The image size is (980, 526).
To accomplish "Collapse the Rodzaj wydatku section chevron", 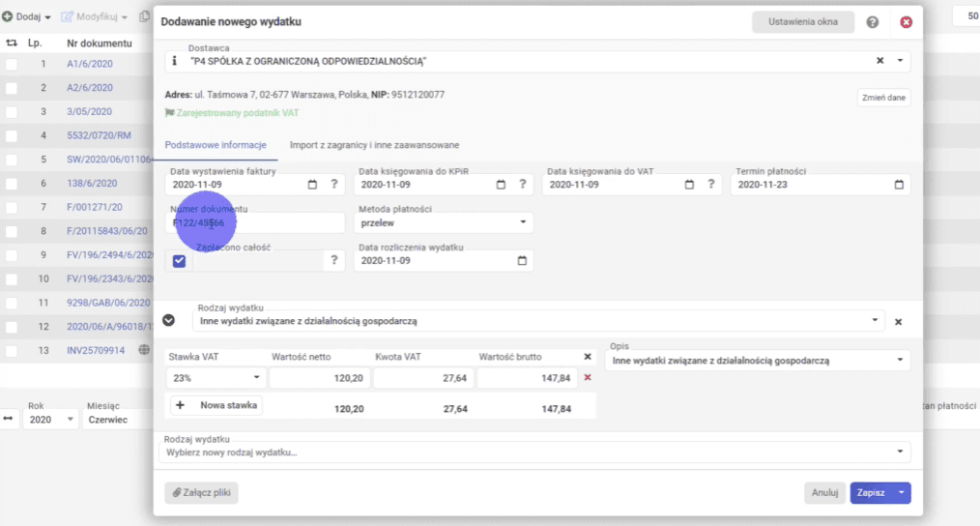I will coord(168,320).
